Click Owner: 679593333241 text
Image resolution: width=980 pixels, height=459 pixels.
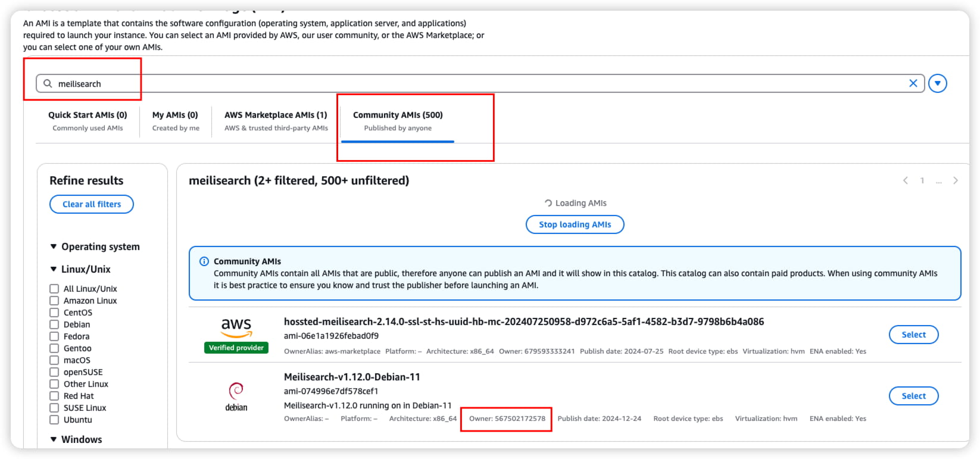coord(537,351)
